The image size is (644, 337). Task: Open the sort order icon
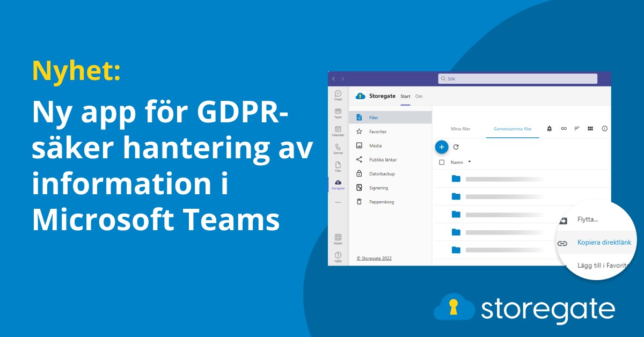tap(577, 128)
